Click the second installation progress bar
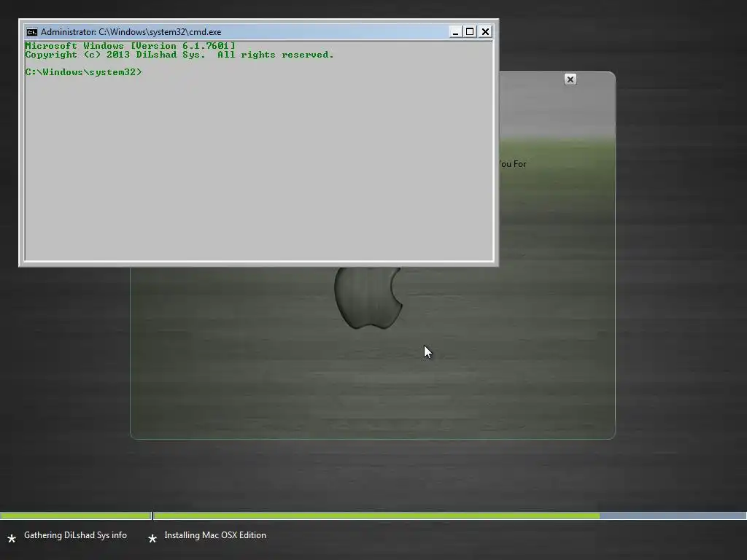This screenshot has height=560, width=747. pos(450,516)
